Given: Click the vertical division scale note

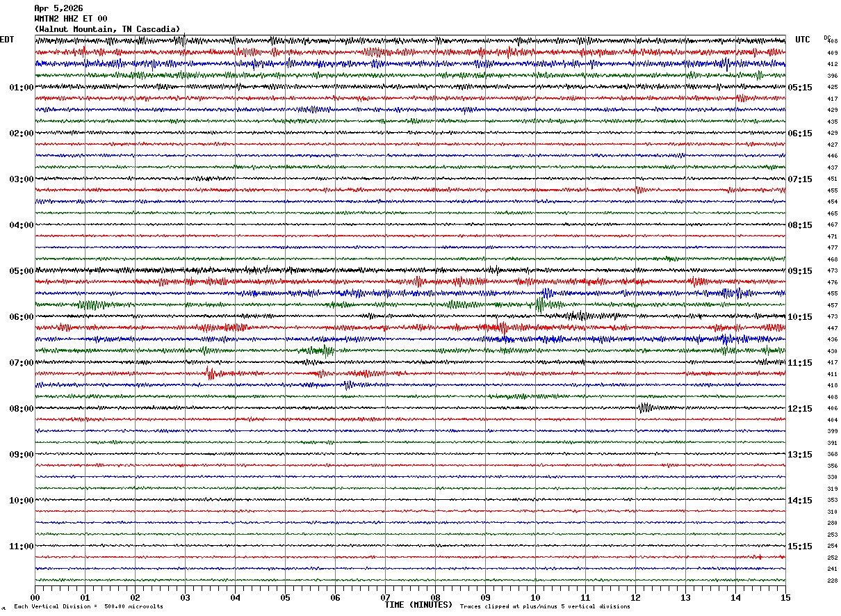Looking at the screenshot, I should (x=88, y=607).
